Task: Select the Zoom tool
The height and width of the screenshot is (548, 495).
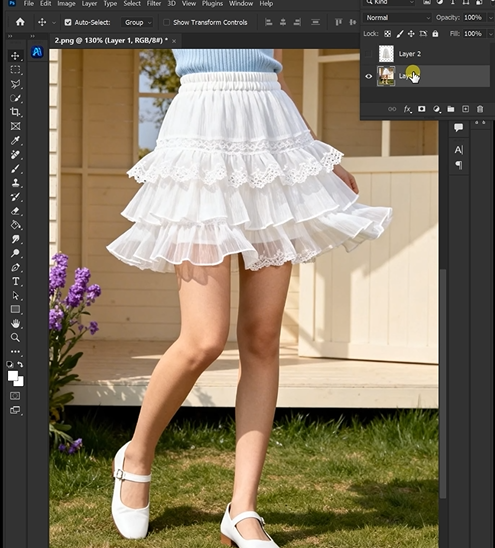Action: pyautogui.click(x=15, y=338)
